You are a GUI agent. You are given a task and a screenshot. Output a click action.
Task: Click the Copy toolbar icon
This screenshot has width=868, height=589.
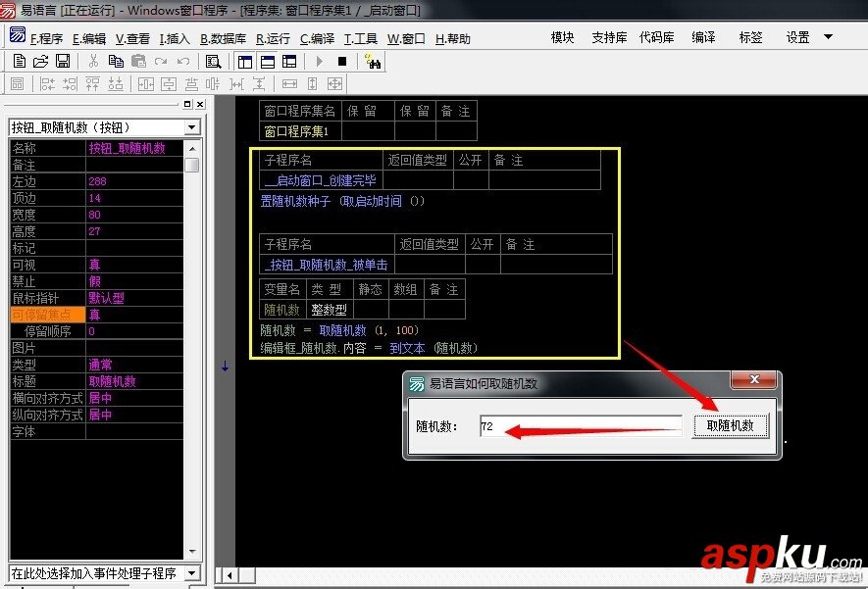116,62
